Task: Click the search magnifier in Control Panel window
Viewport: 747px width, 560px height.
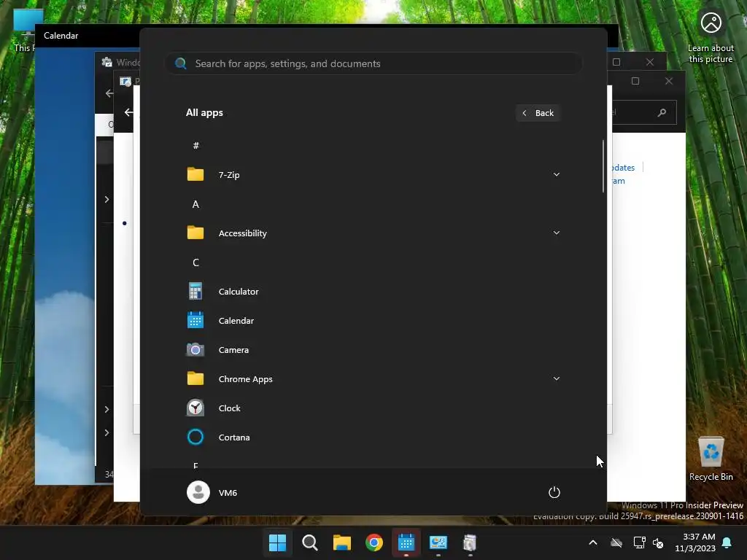Action: 662,113
